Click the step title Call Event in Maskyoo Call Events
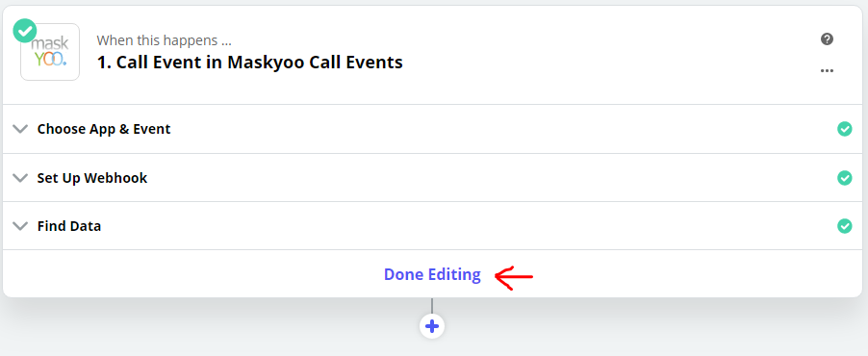Screen dimensions: 868x356 (x=250, y=62)
